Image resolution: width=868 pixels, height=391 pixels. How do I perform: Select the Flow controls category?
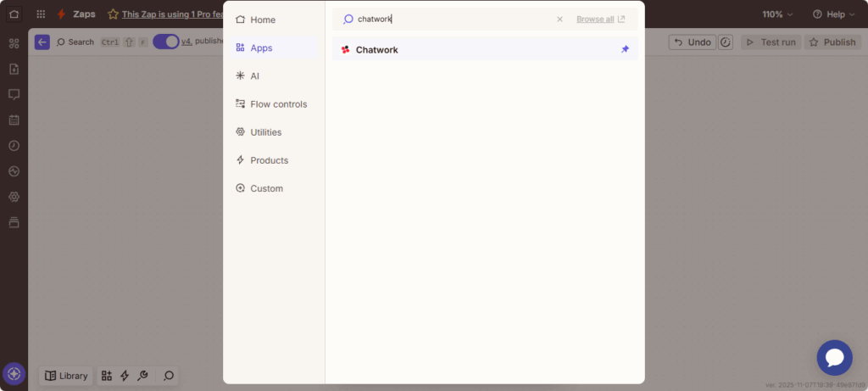[x=278, y=104]
